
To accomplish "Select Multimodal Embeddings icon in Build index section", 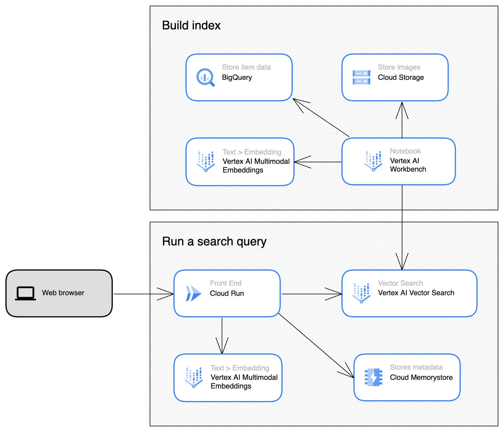I will click(x=205, y=161).
